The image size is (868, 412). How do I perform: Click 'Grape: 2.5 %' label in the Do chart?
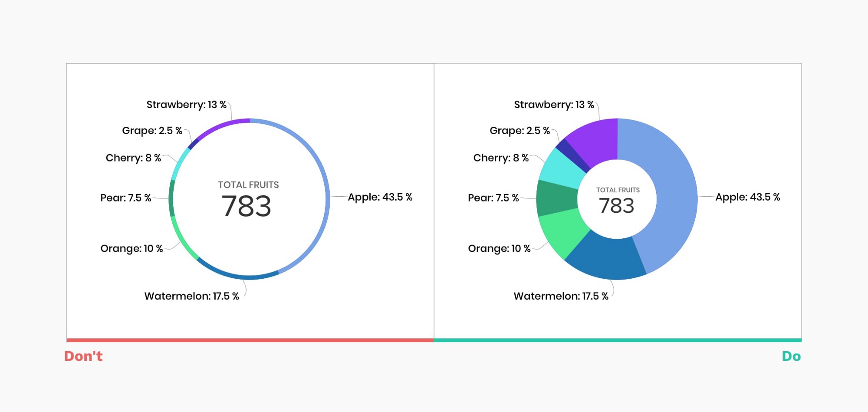click(519, 131)
